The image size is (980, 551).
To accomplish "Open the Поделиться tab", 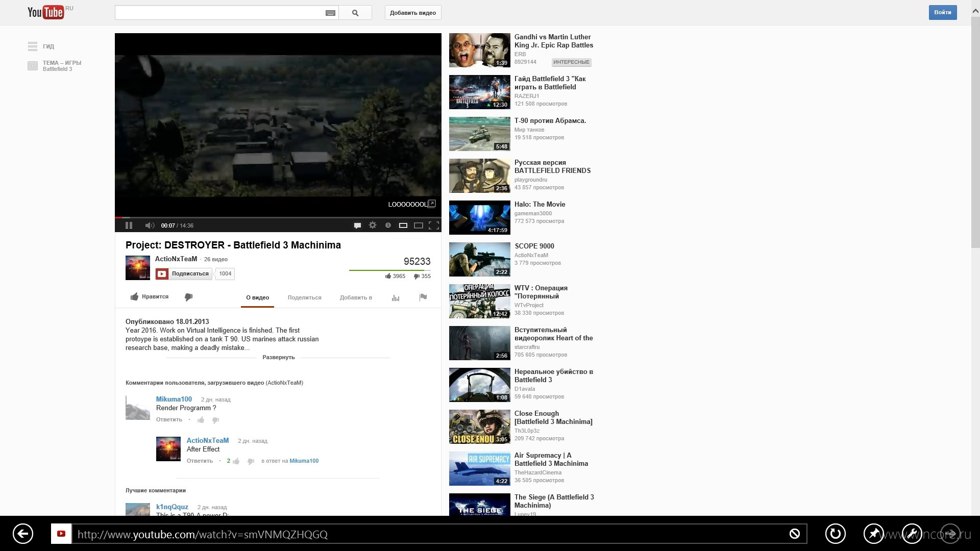I will [305, 298].
